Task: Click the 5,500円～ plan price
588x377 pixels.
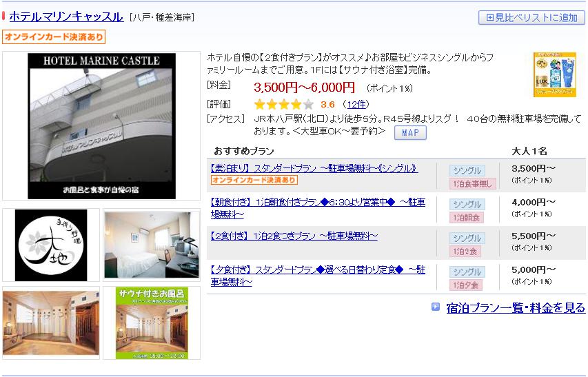Action: click(534, 236)
